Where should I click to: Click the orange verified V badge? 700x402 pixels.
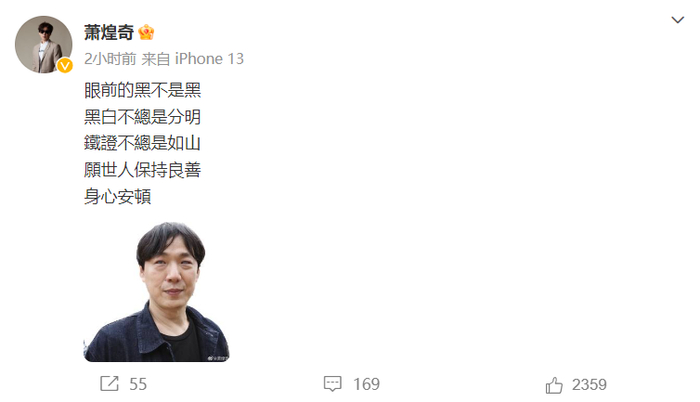[65, 66]
